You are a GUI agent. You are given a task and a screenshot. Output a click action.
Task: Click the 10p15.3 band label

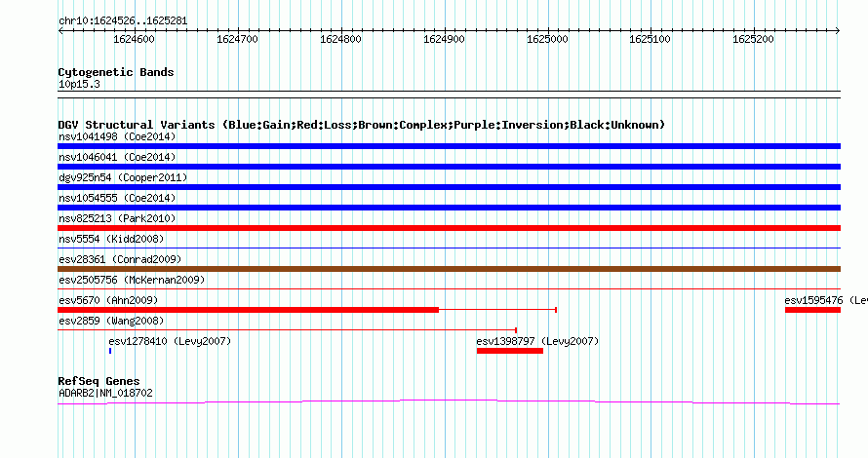click(x=79, y=84)
